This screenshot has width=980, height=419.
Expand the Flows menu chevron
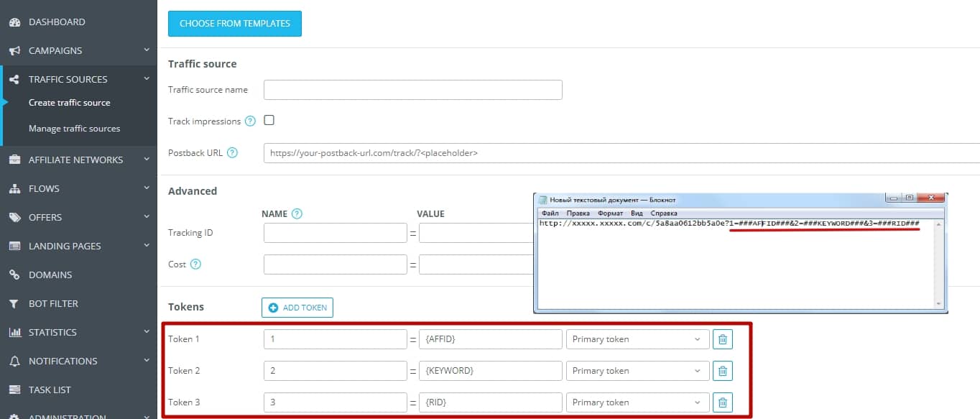[147, 188]
